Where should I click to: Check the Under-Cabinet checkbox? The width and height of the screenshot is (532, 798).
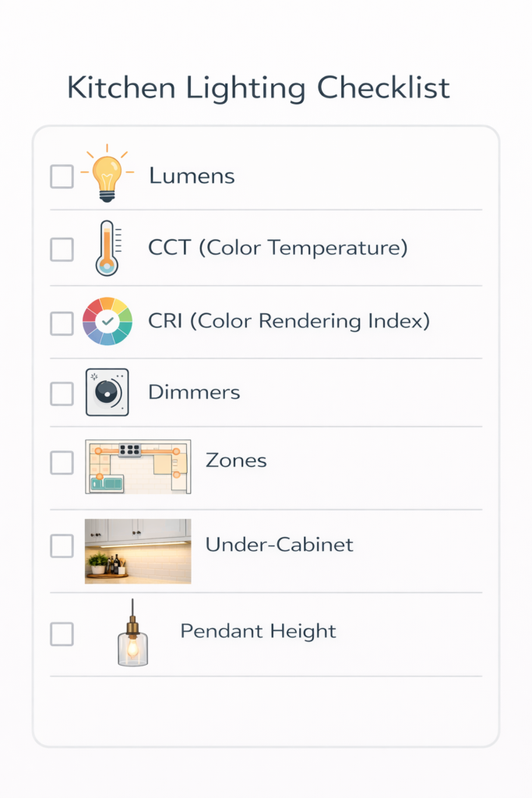(x=62, y=546)
